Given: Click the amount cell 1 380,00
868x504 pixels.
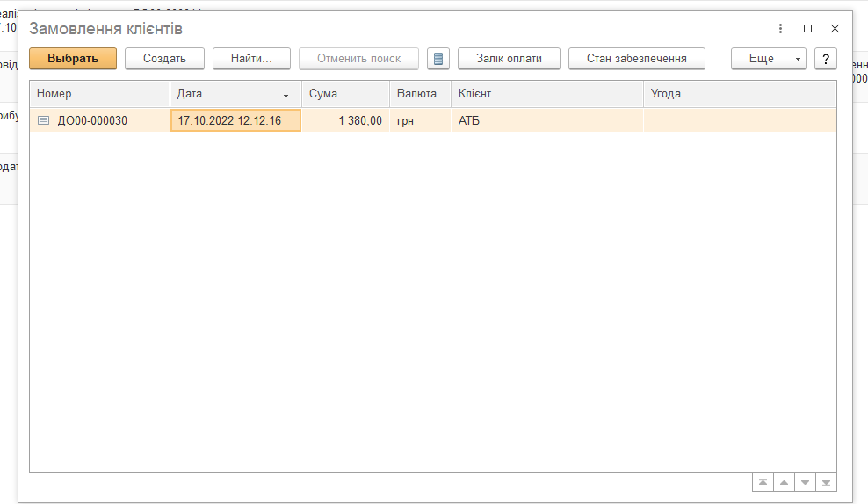Looking at the screenshot, I should click(x=346, y=120).
